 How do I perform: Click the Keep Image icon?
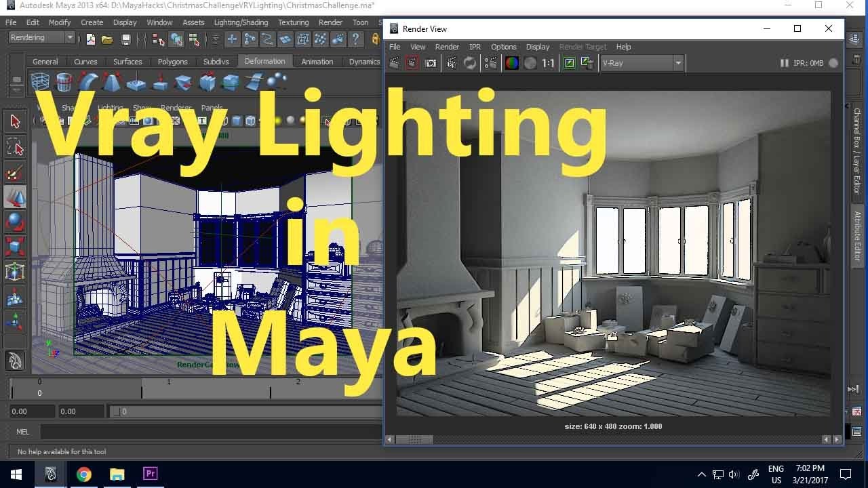pos(570,63)
